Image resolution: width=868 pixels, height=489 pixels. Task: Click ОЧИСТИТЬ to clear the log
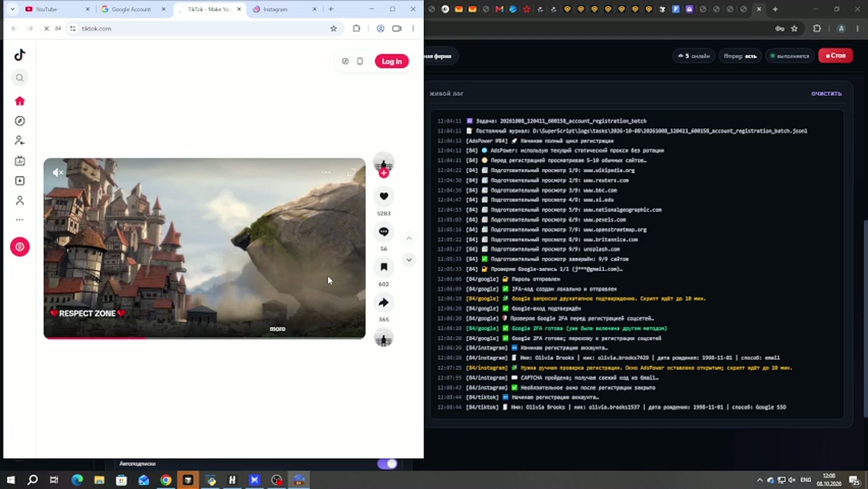coord(826,94)
